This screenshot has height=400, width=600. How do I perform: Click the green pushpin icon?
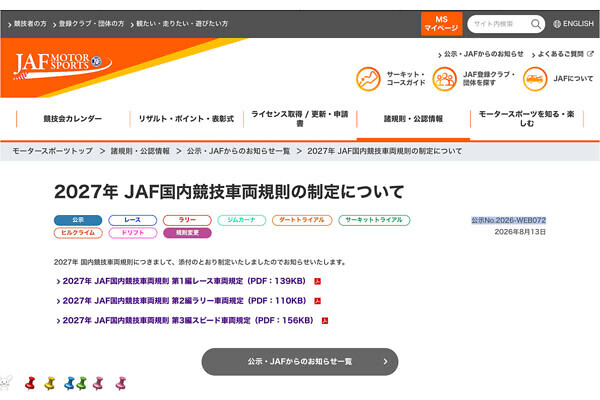tap(82, 383)
